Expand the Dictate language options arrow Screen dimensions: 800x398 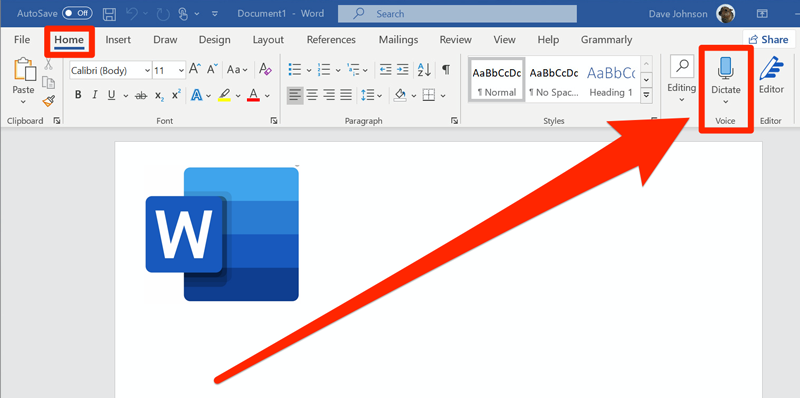[x=726, y=102]
